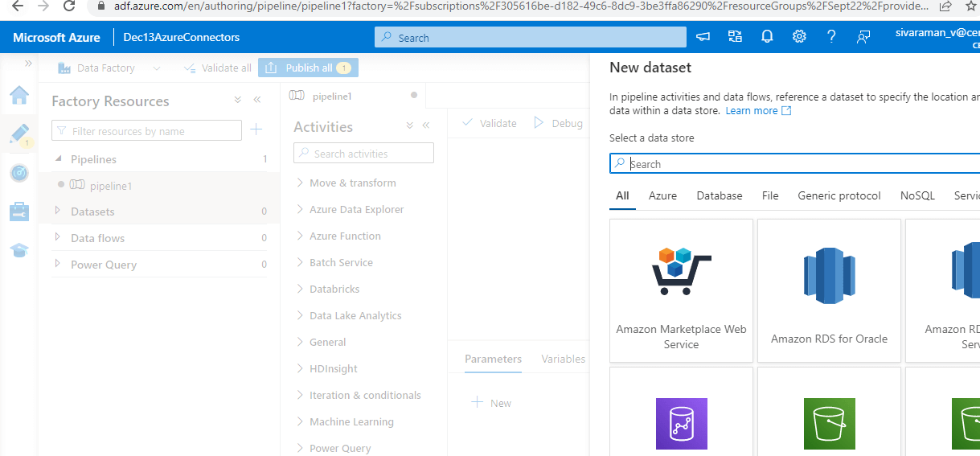
Task: Click the browser share icon in address bar
Action: click(946, 6)
